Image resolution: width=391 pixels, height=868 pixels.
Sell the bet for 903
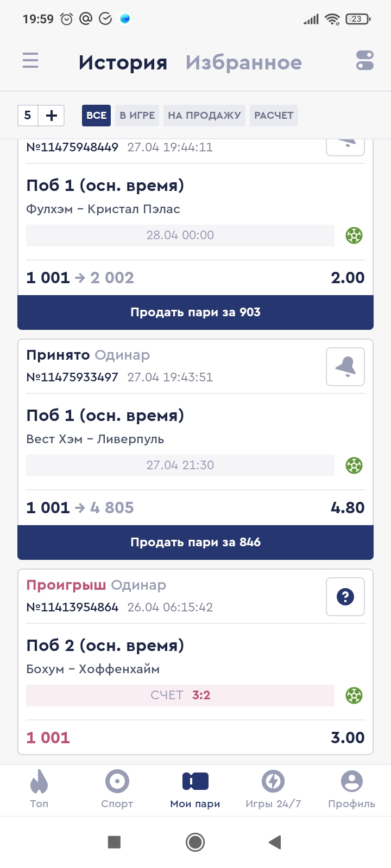tap(195, 312)
